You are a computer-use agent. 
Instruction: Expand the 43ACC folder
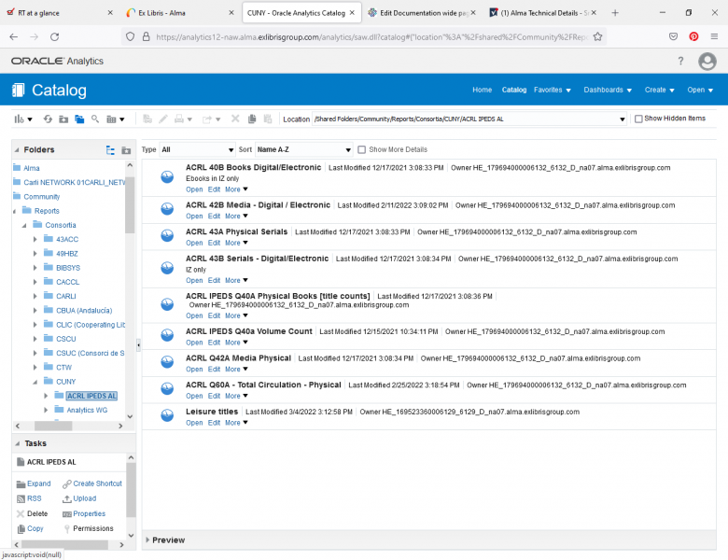coord(35,239)
